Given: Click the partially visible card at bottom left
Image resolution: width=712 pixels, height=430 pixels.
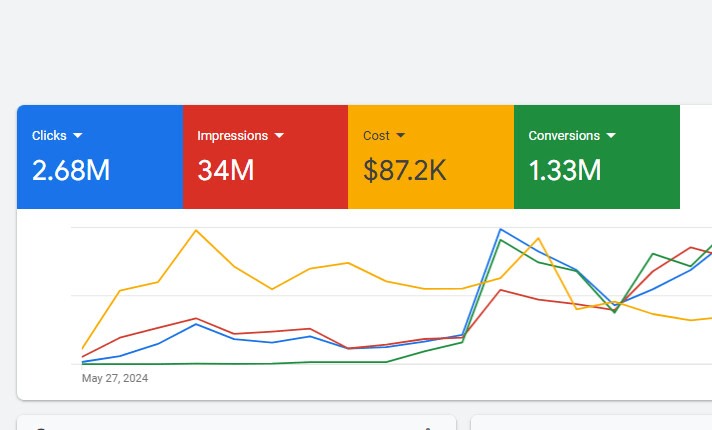Looking at the screenshot, I should coord(236,423).
